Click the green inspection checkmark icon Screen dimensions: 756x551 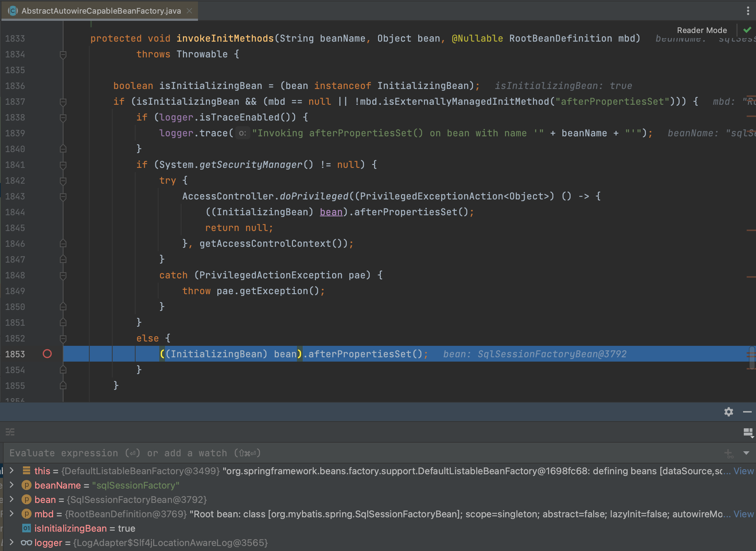click(x=747, y=30)
